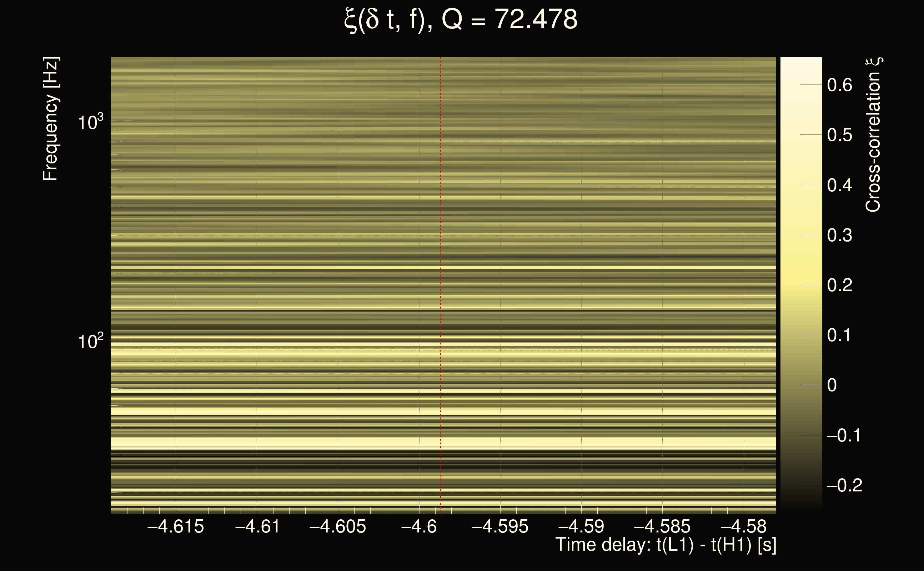Click the –4.6 x-axis tick label
924x571 pixels.
[x=419, y=526]
